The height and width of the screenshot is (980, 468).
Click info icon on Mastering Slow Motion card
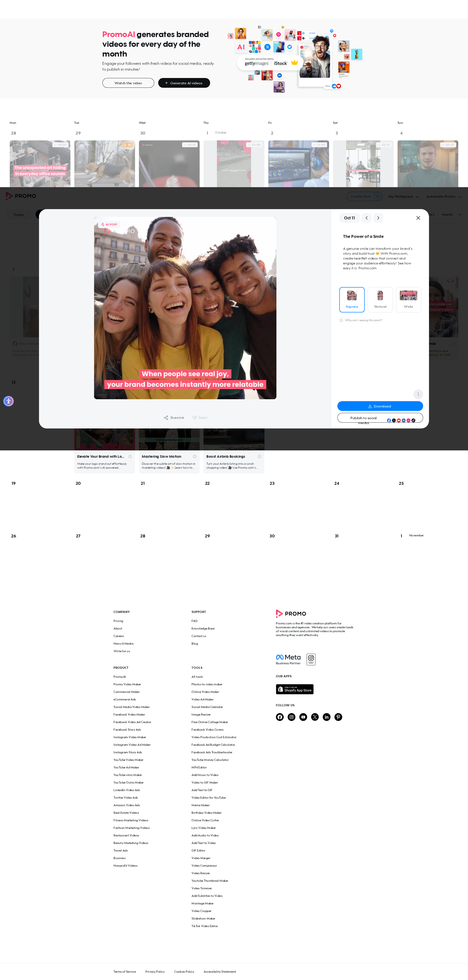click(x=195, y=456)
